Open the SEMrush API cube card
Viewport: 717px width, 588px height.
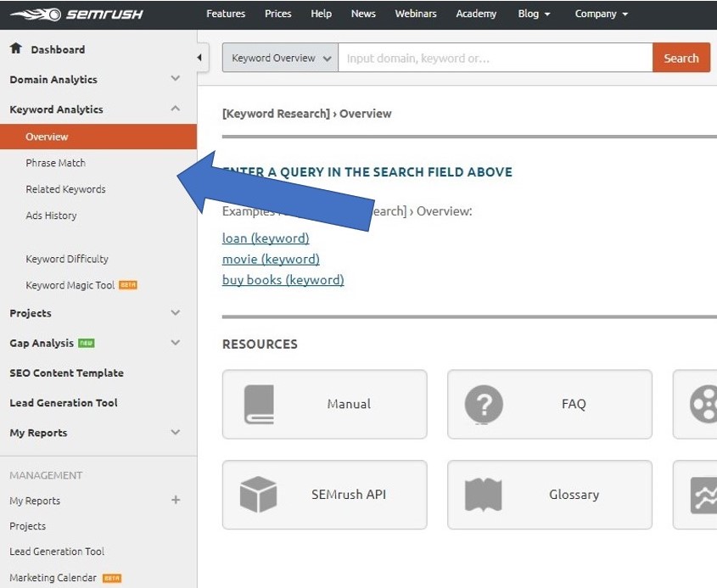click(325, 495)
